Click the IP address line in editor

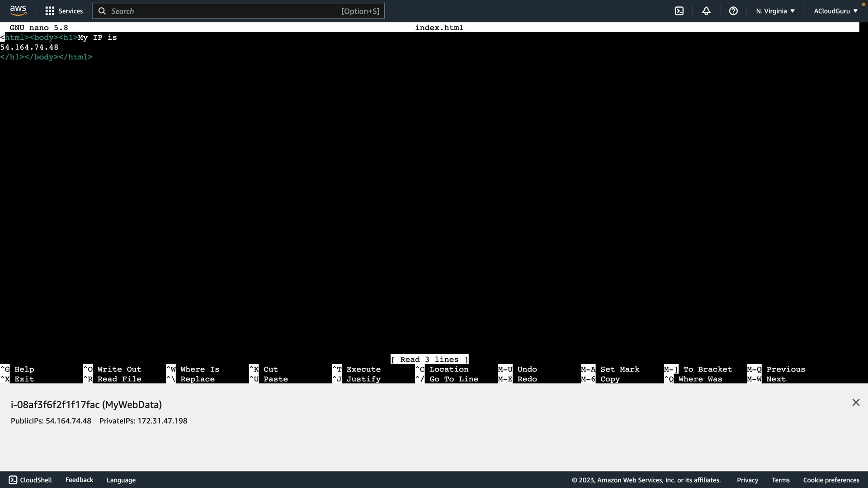[x=29, y=47]
